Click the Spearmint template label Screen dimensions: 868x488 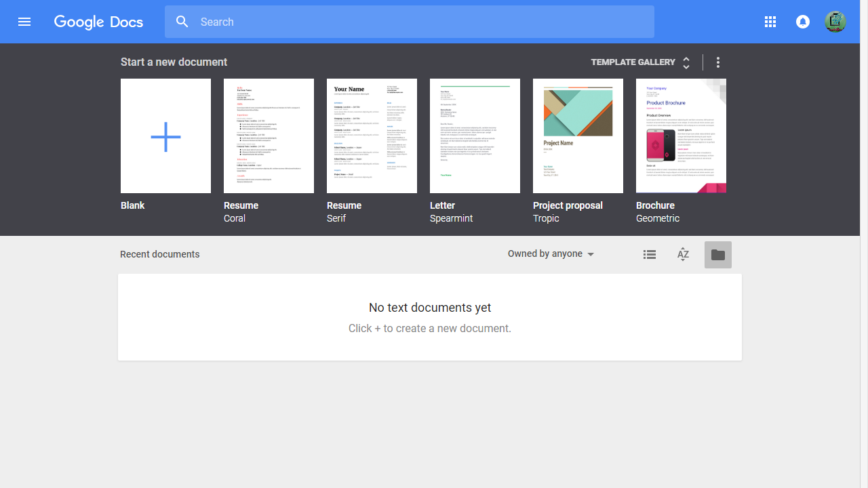tap(452, 218)
